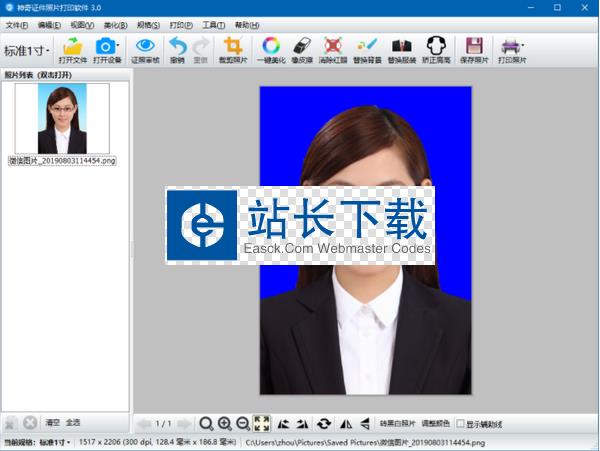Apply 一键美化 one-click beautify
The height and width of the screenshot is (451, 600).
click(x=270, y=46)
